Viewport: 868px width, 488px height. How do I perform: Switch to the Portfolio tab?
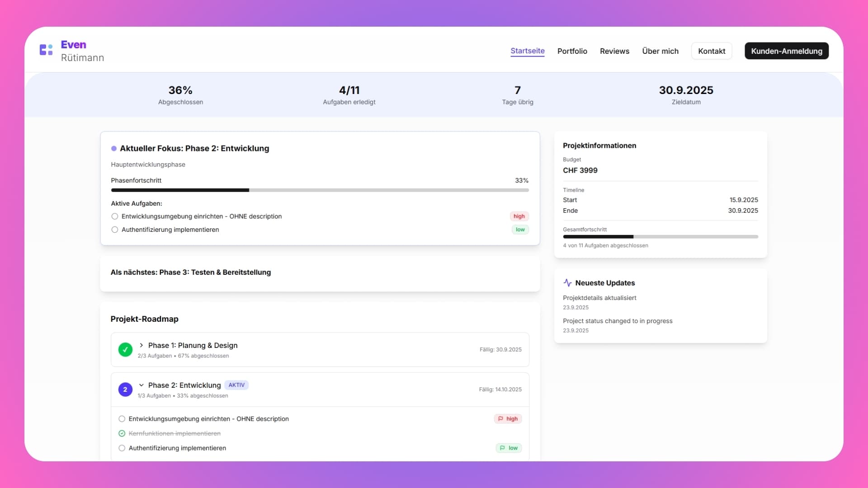[572, 51]
